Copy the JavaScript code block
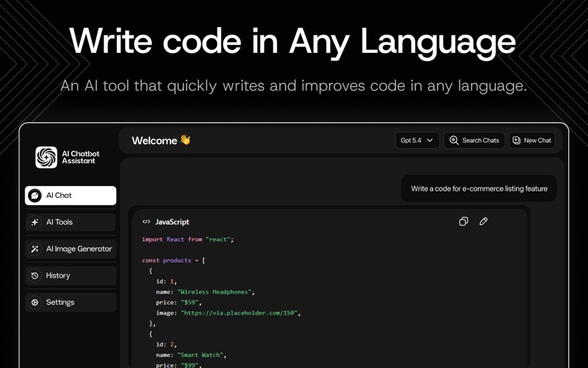The width and height of the screenshot is (588, 368). click(464, 222)
